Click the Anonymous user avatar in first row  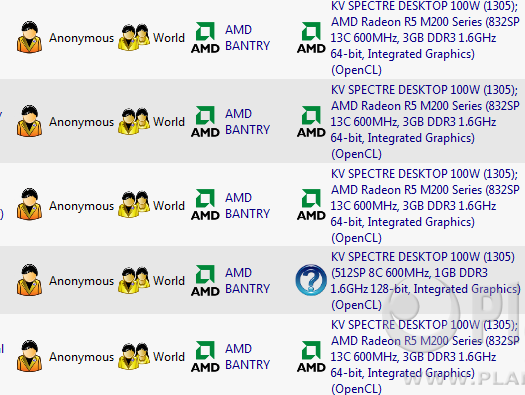[29, 37]
